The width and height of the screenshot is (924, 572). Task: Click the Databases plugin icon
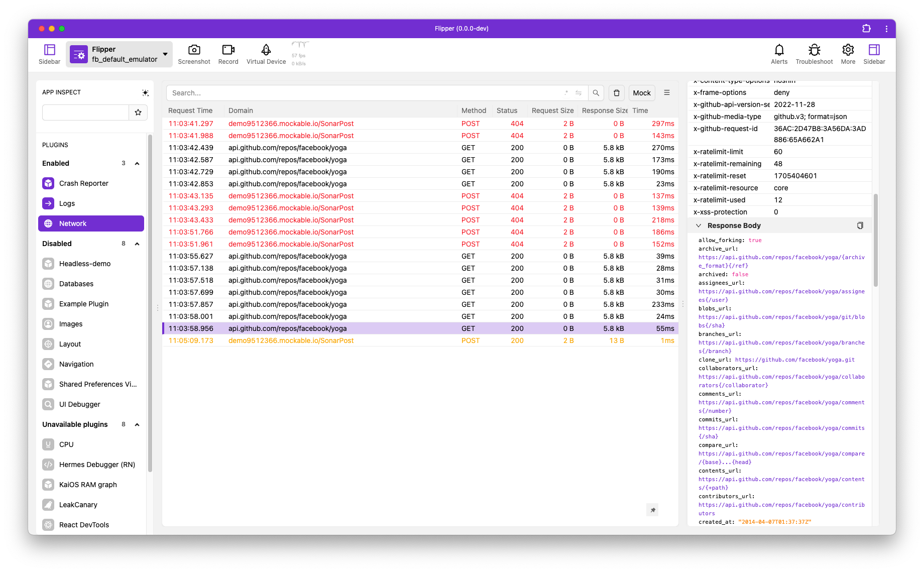[48, 284]
